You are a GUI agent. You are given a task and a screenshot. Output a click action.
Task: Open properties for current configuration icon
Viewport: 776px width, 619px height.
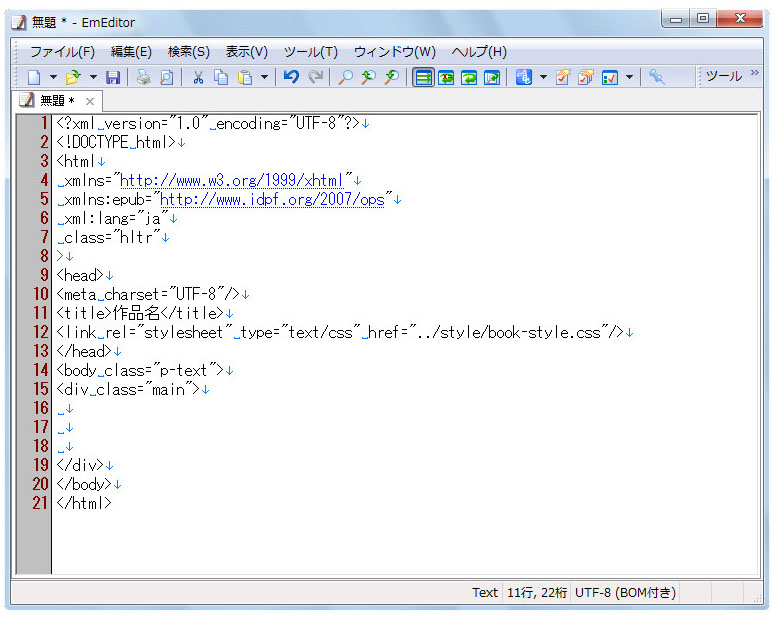[x=562, y=77]
